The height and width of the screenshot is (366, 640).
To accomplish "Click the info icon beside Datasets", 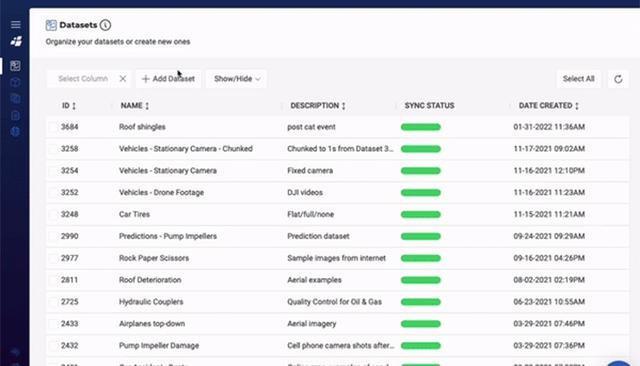I will [105, 25].
